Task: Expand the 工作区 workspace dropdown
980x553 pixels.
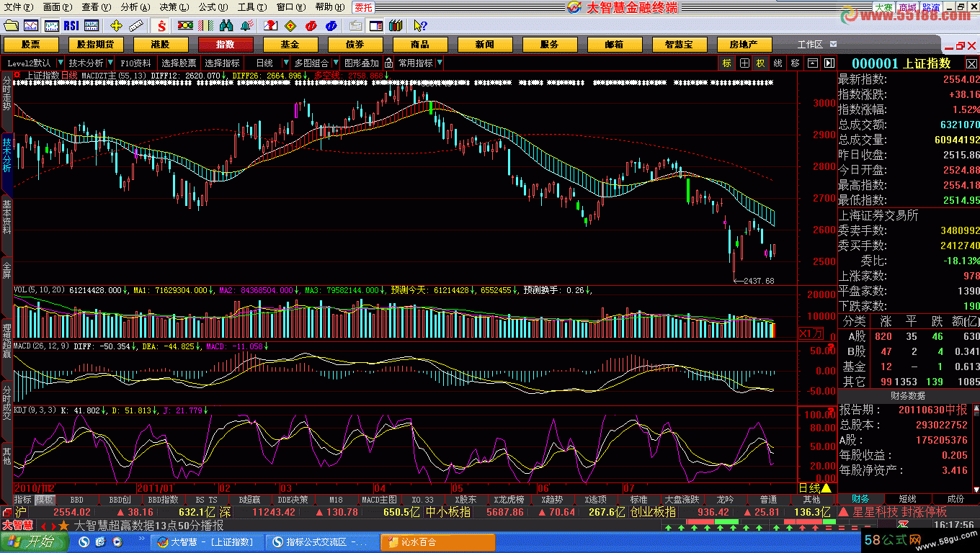Action: 833,45
